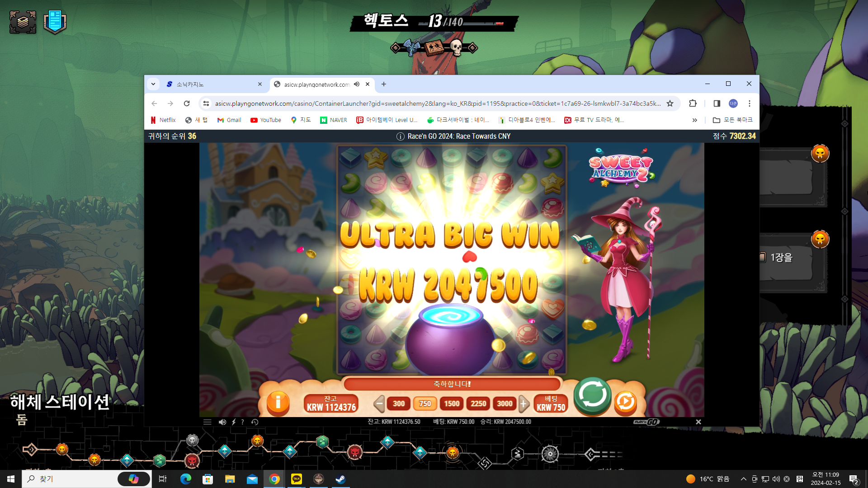Screen dimensions: 868x488
Task: Switch to the 소닉카지노 tab
Action: pyautogui.click(x=215, y=84)
